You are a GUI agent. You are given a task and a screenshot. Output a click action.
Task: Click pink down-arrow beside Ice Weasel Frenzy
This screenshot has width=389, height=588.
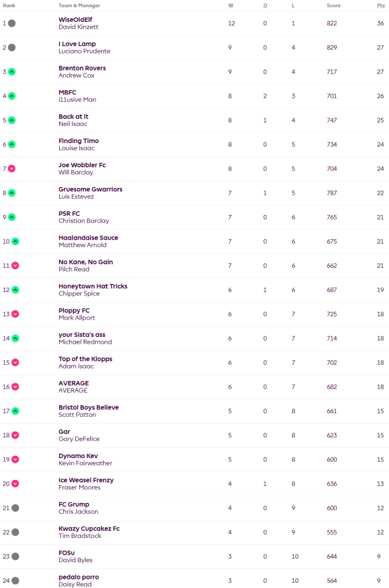pos(16,483)
